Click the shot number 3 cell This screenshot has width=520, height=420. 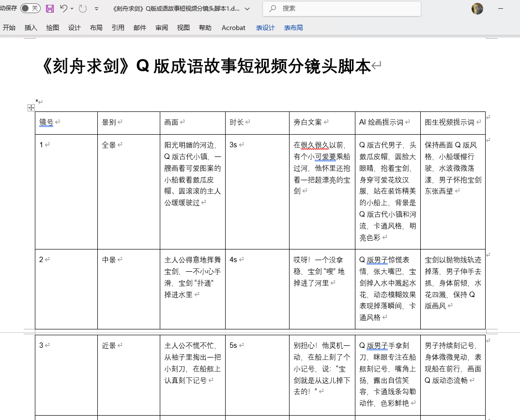pyautogui.click(x=66, y=375)
